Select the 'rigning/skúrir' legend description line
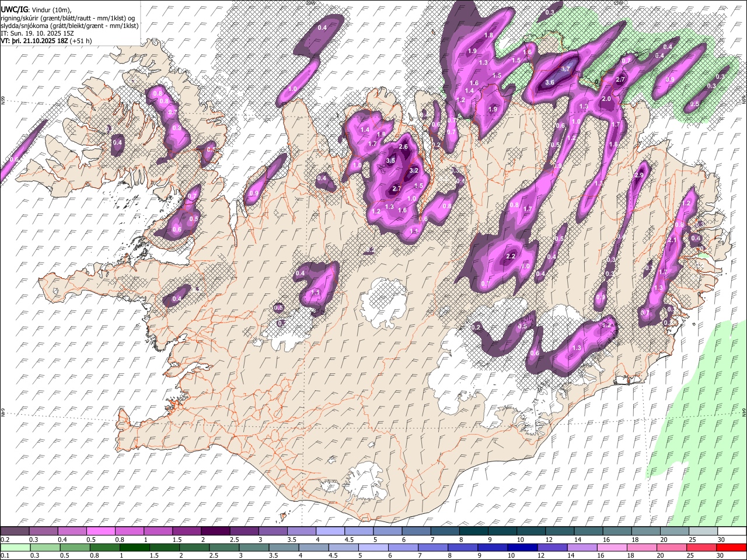The height and width of the screenshot is (560, 747). pyautogui.click(x=68, y=17)
